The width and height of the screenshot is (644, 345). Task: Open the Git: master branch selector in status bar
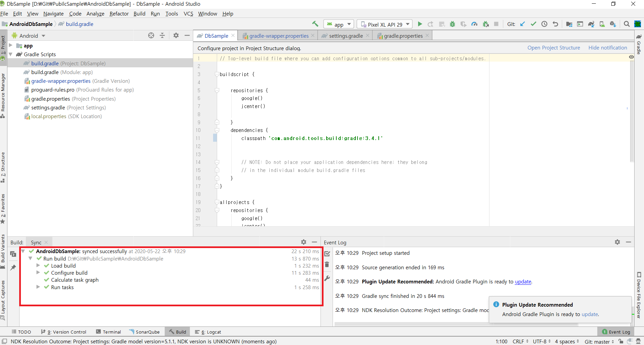click(599, 341)
